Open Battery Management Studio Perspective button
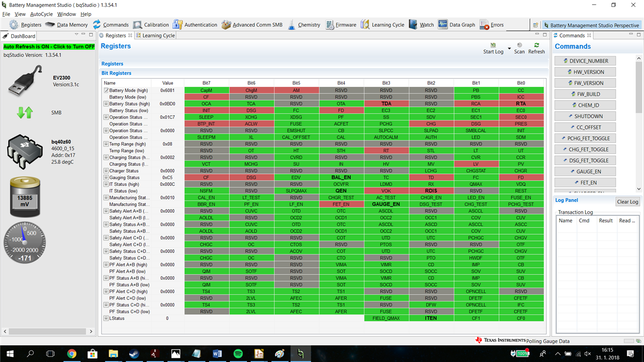Image resolution: width=644 pixels, height=362 pixels. 591,25
